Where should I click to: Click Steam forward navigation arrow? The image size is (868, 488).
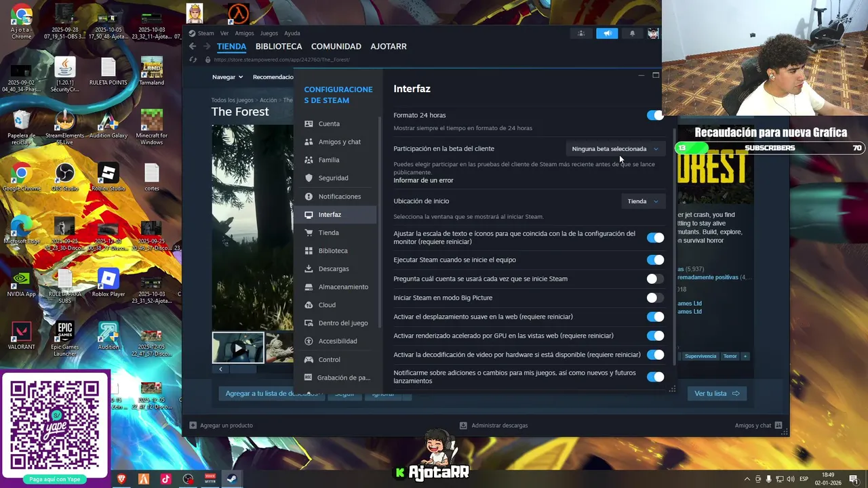[207, 46]
